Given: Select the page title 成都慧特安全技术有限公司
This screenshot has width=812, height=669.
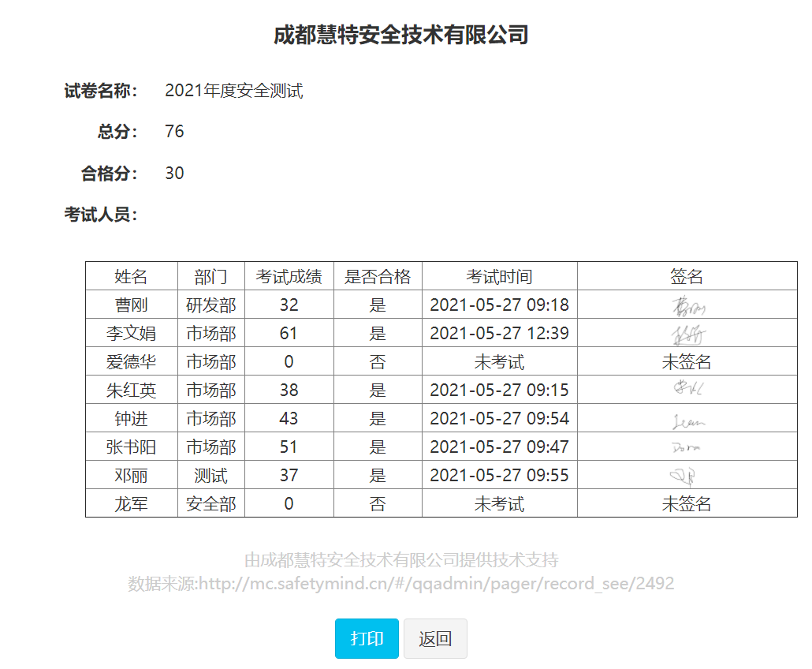Looking at the screenshot, I should click(401, 36).
